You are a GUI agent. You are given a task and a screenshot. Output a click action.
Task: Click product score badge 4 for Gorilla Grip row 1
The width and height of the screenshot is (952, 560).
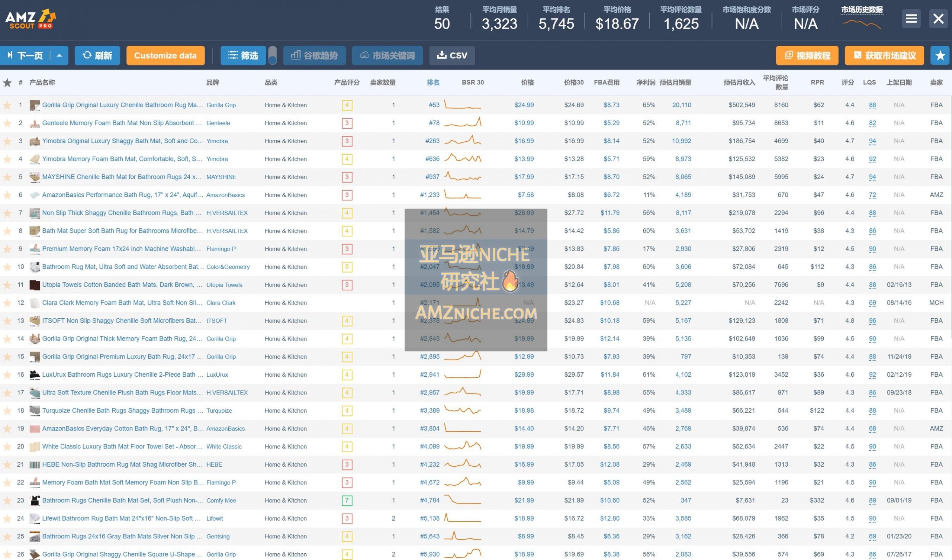point(347,106)
